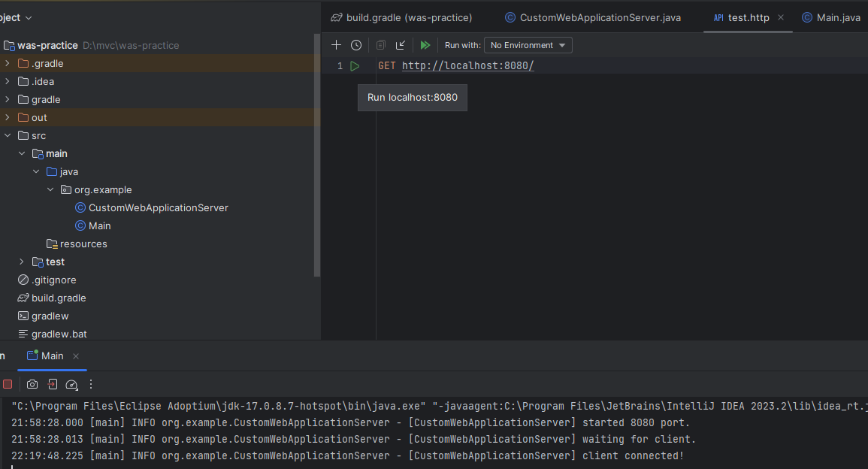Select the Main class in project tree
The image size is (868, 469).
pos(100,226)
